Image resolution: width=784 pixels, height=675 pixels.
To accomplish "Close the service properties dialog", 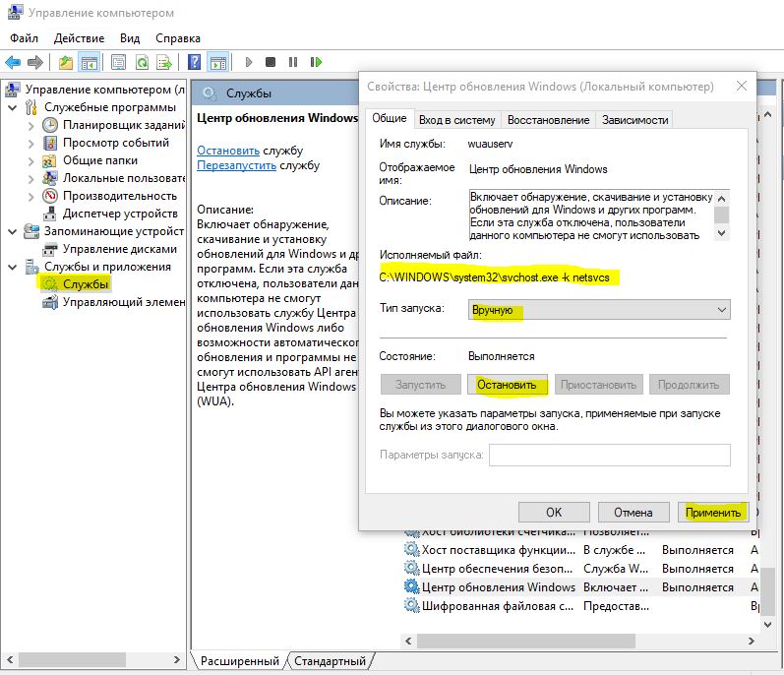I will [x=742, y=86].
